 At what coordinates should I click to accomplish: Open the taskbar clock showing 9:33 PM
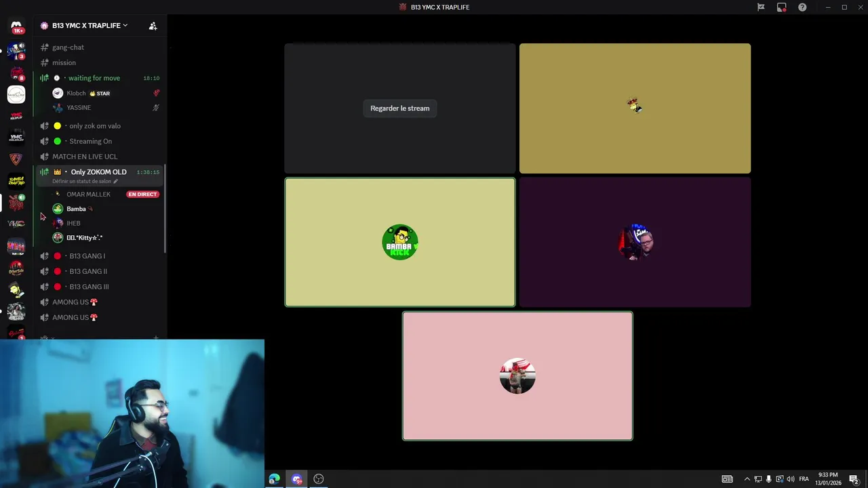[x=828, y=479]
